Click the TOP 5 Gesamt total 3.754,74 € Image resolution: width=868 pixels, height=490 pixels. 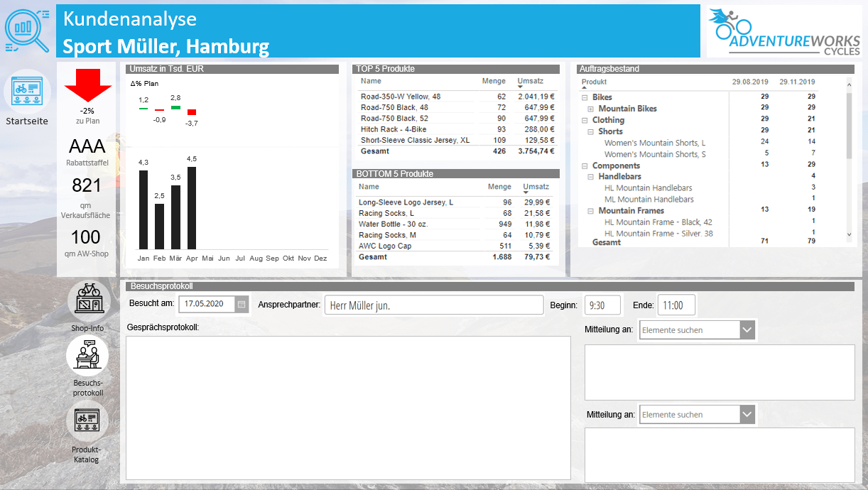[536, 151]
